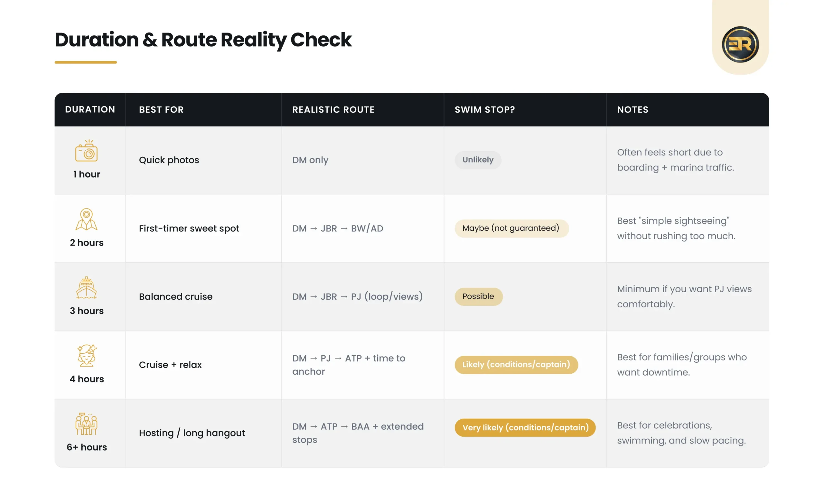Image resolution: width=824 pixels, height=504 pixels.
Task: Click the group hosting icon above 6+ hours
Action: 86,424
